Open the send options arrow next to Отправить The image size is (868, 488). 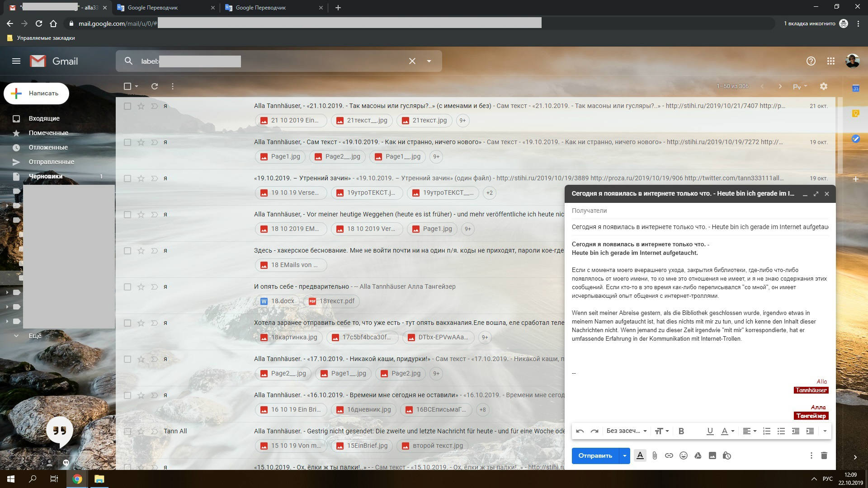624,455
